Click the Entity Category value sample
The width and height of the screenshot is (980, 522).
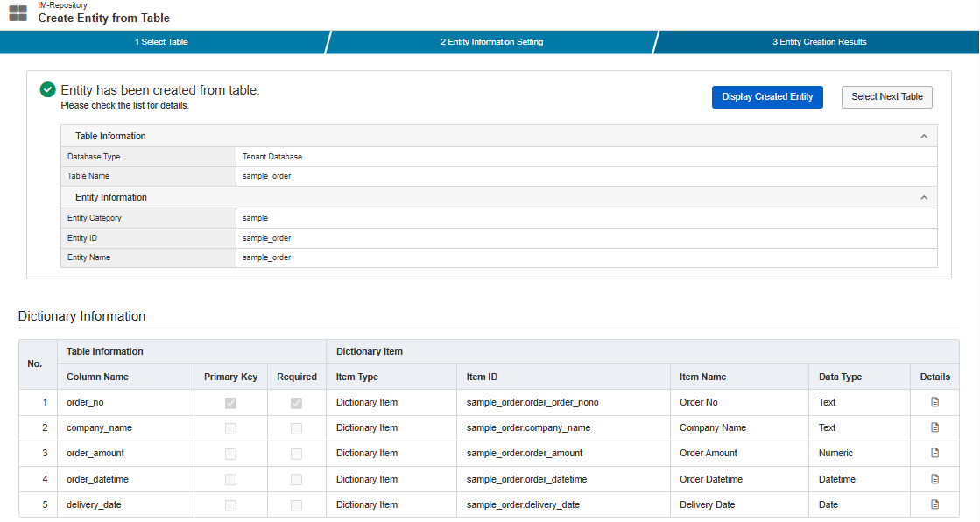tap(255, 218)
